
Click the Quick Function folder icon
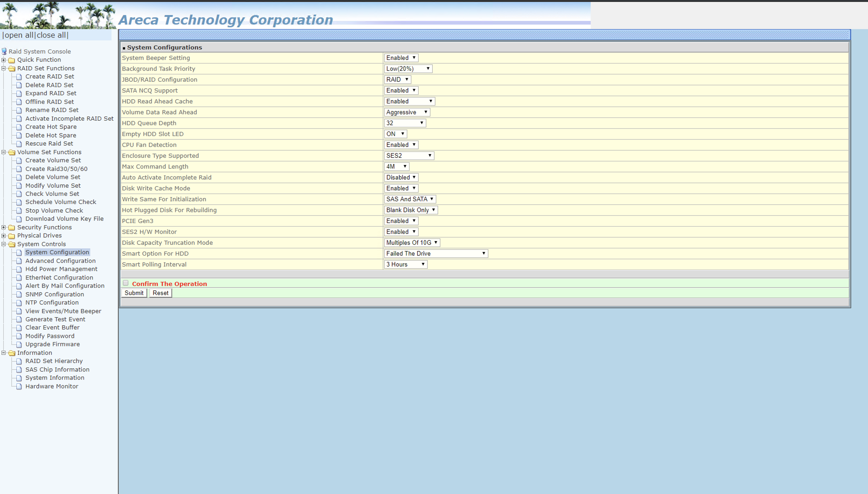coord(12,60)
